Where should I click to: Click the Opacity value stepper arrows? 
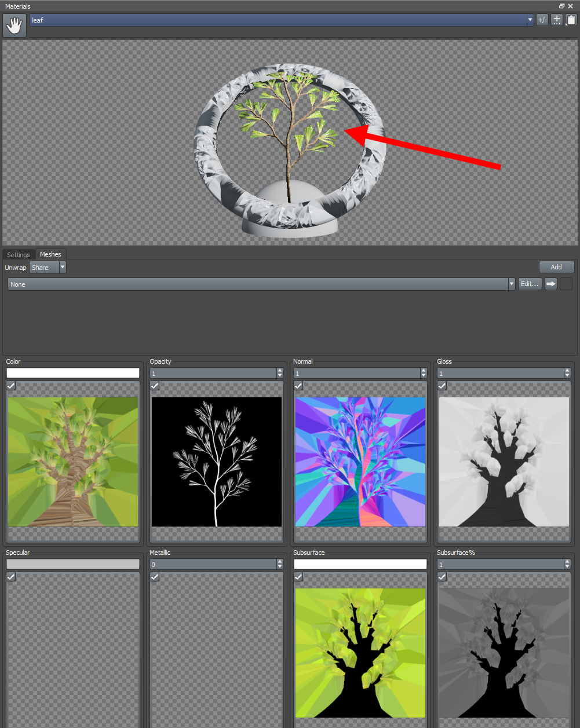point(280,374)
